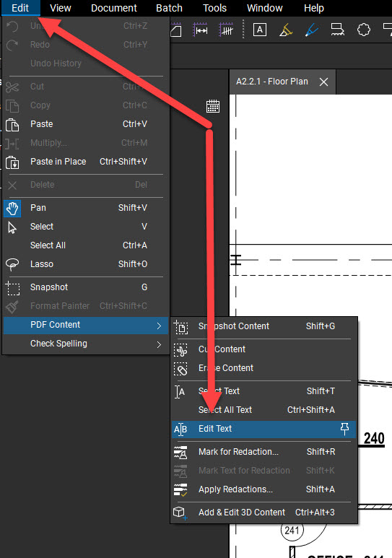Expand the Check Spelling submenu arrow

tap(159, 344)
